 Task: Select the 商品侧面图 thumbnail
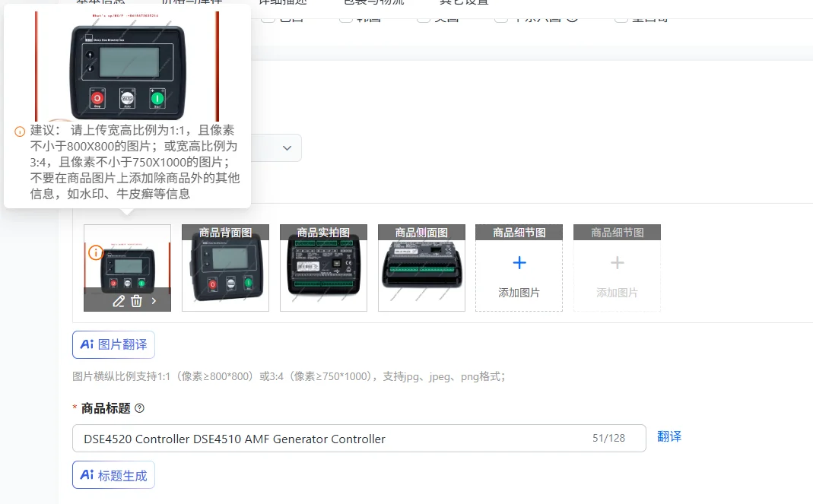click(x=421, y=268)
